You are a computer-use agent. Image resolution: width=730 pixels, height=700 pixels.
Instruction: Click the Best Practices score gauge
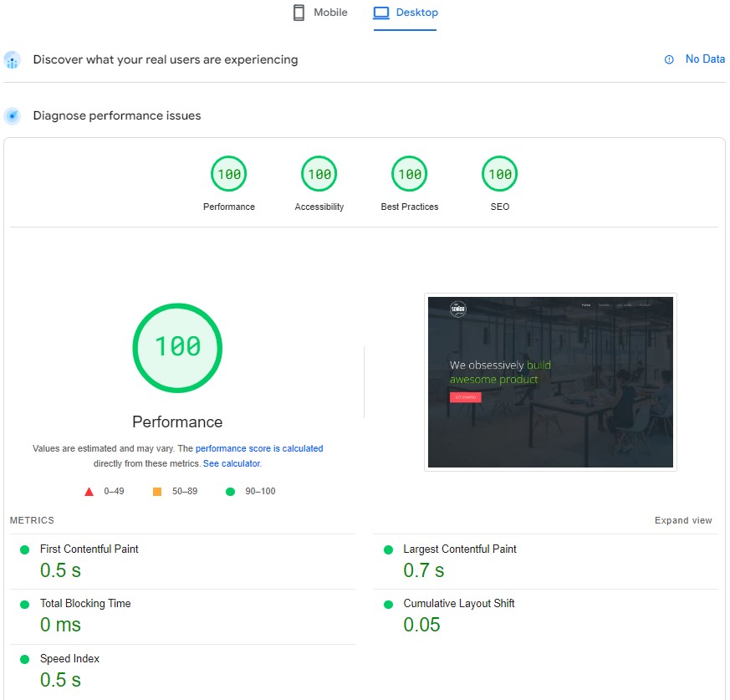tap(409, 174)
